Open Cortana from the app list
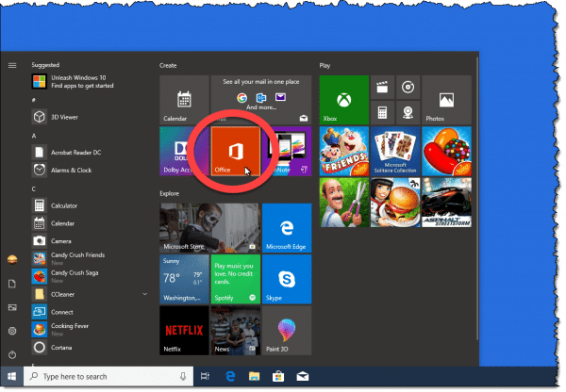Screen dimensions: 566x392 tap(91, 348)
